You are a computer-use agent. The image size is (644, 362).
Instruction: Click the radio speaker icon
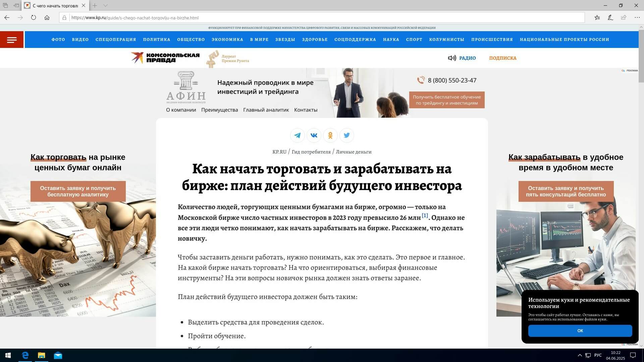(452, 58)
